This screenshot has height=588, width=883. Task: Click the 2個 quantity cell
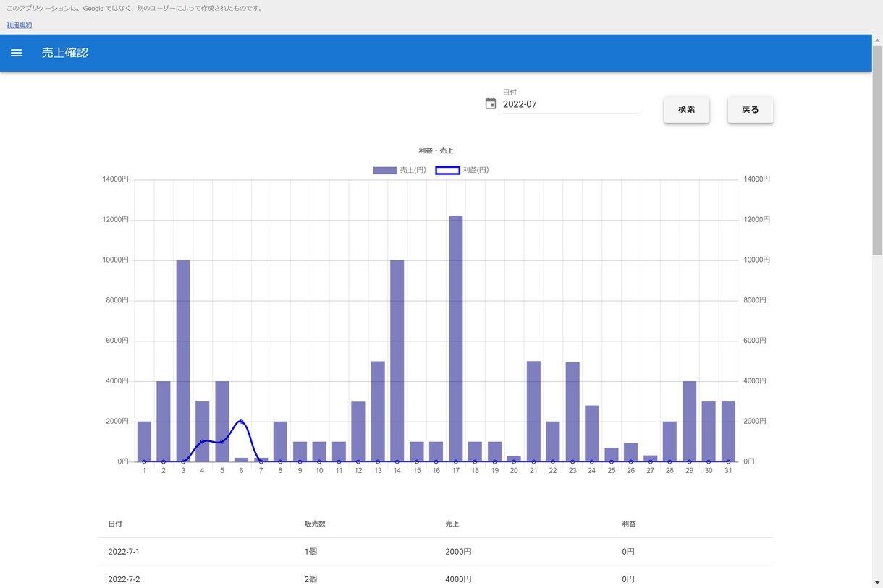[x=311, y=579]
